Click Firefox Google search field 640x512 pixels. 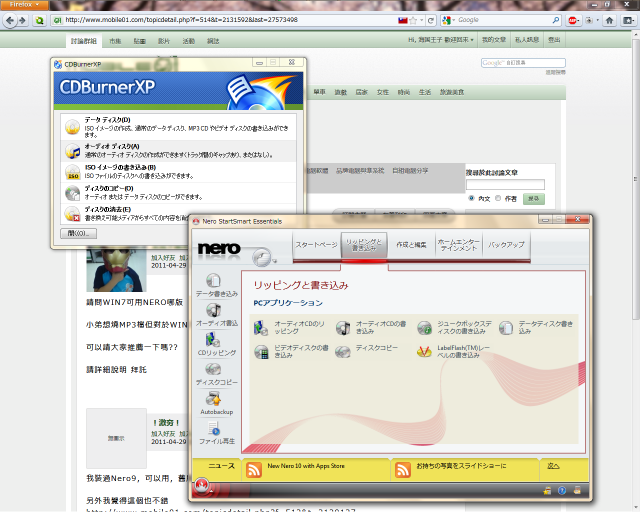pos(504,20)
